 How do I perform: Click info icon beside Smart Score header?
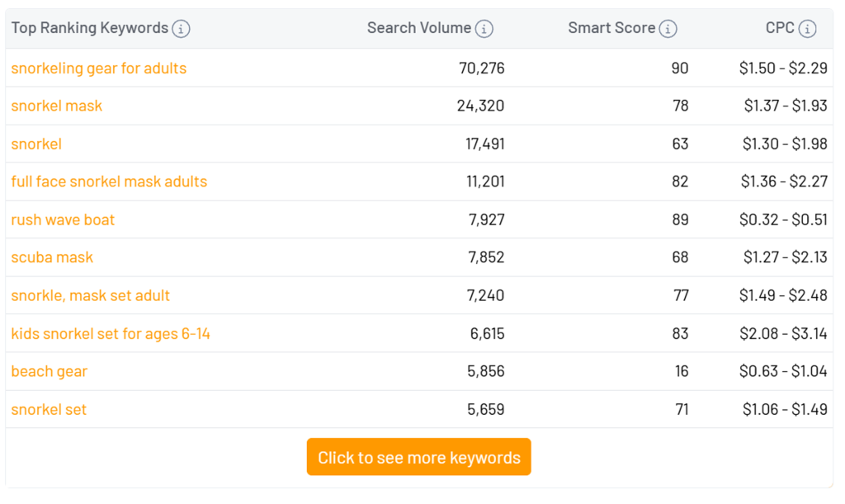point(668,29)
